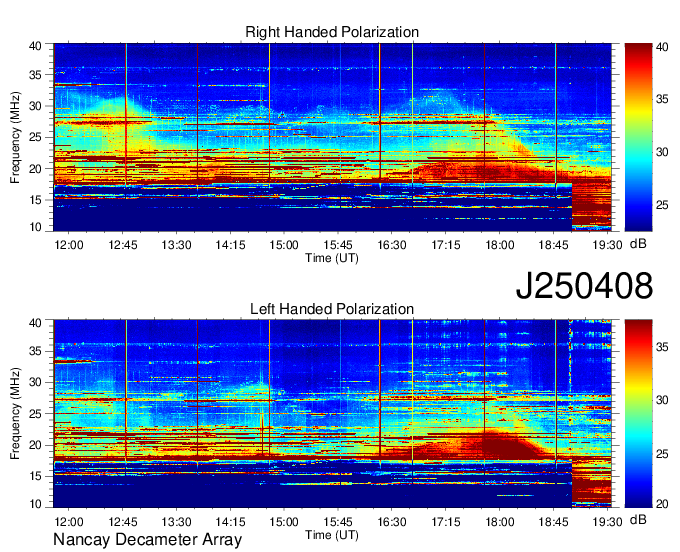Click the top plot's 'Time (UT)' axis label
Viewport: 680px width, 552px height.
tap(332, 258)
